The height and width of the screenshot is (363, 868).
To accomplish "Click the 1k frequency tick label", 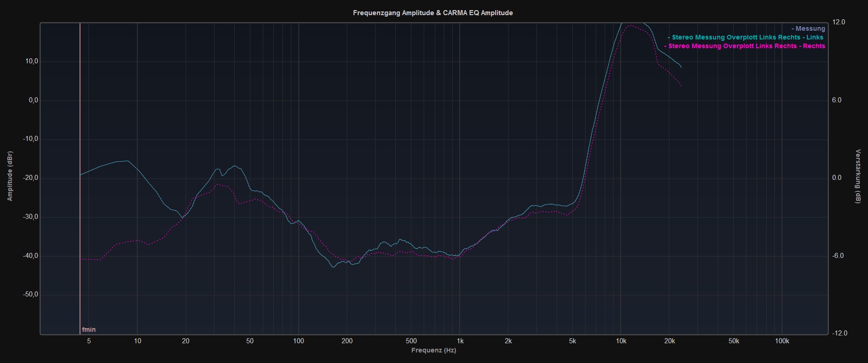I will pos(460,341).
